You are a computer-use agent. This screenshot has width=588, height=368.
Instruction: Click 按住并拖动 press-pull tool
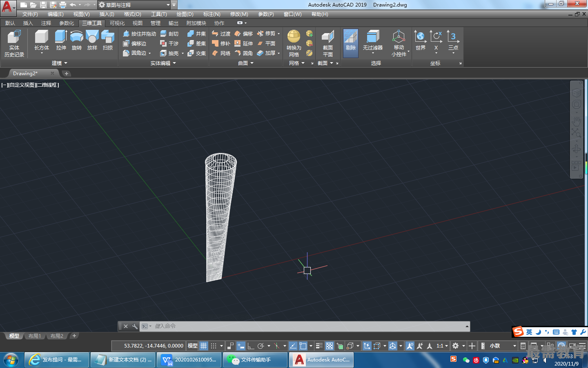pos(139,34)
